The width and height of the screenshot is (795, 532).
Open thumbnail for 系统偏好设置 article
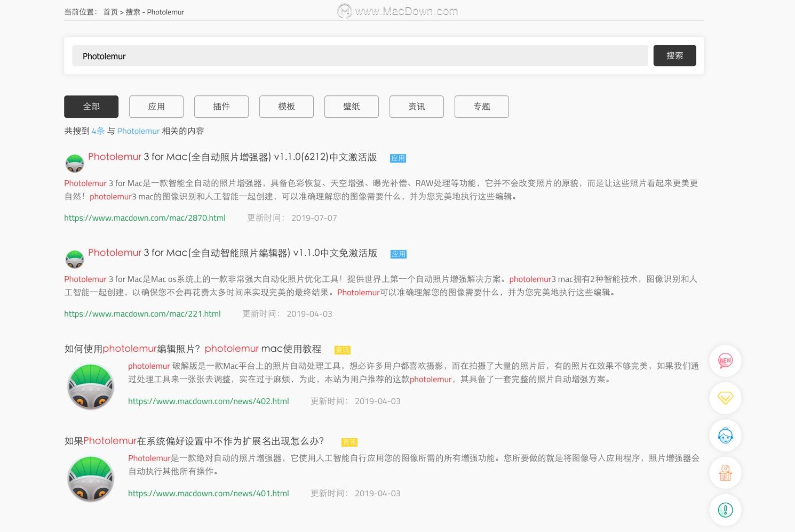point(91,479)
